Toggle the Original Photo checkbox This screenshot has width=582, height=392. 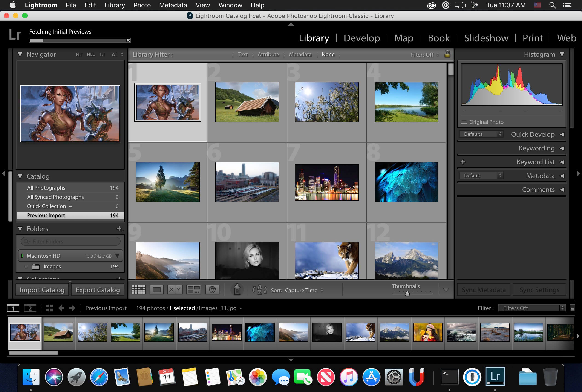(x=465, y=122)
